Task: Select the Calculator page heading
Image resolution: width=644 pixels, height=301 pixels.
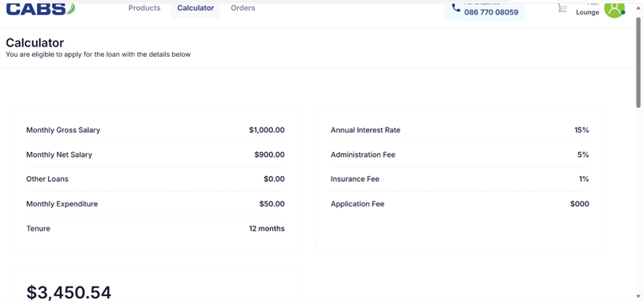Action: (x=35, y=42)
